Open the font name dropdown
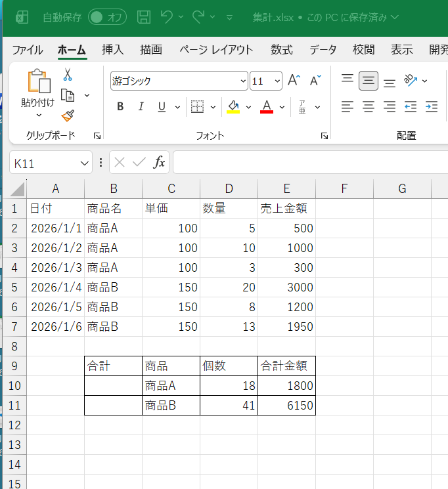 [x=243, y=81]
